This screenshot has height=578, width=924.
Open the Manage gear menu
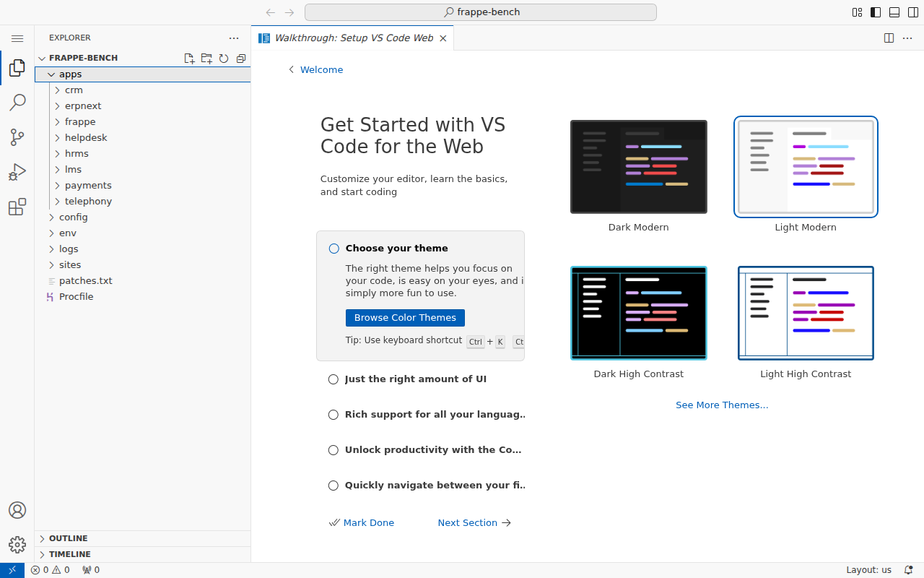(17, 545)
